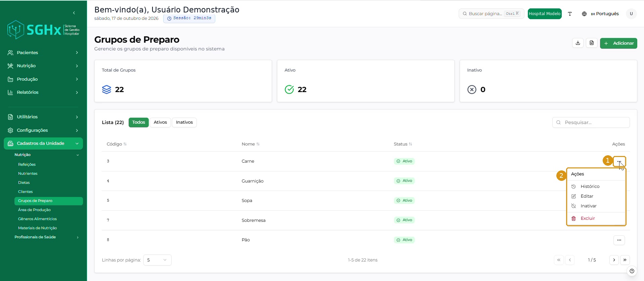Expand the Pacientes sidebar menu
This screenshot has height=281, width=644.
[43, 52]
